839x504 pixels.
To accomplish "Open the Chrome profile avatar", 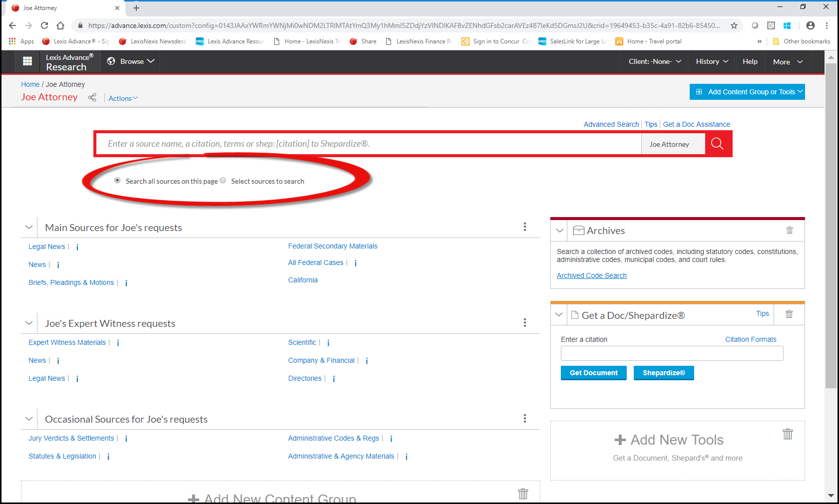I will pyautogui.click(x=811, y=25).
